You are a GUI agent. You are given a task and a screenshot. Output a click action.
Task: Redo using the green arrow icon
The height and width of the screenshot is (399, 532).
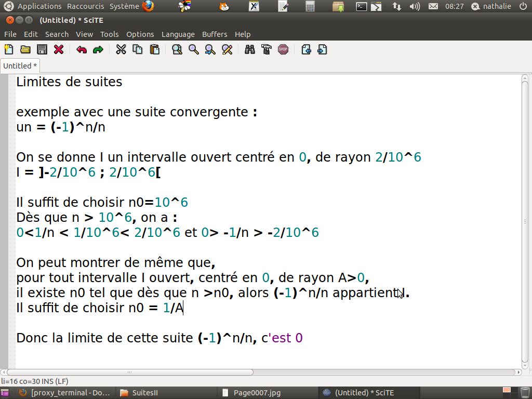(x=98, y=50)
